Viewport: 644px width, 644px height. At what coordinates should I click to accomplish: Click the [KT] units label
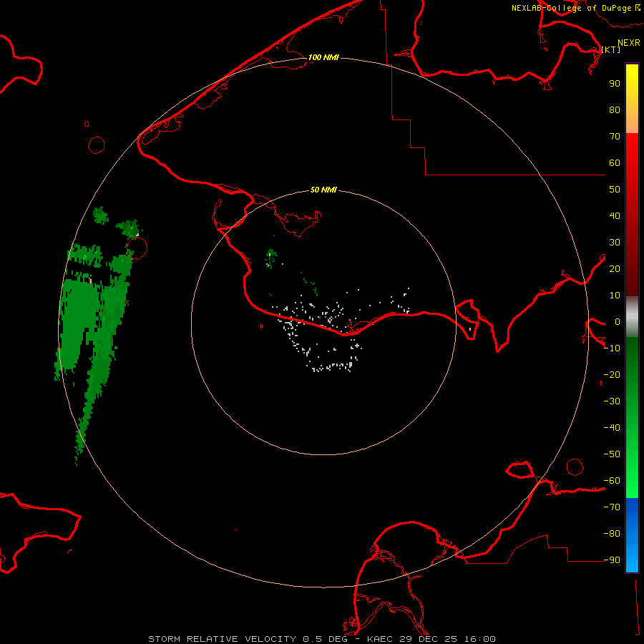611,49
